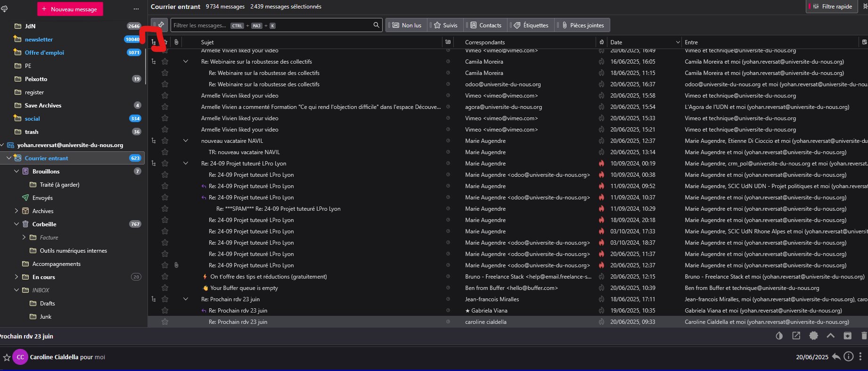Click the attachment column paperclip icon

(x=176, y=42)
